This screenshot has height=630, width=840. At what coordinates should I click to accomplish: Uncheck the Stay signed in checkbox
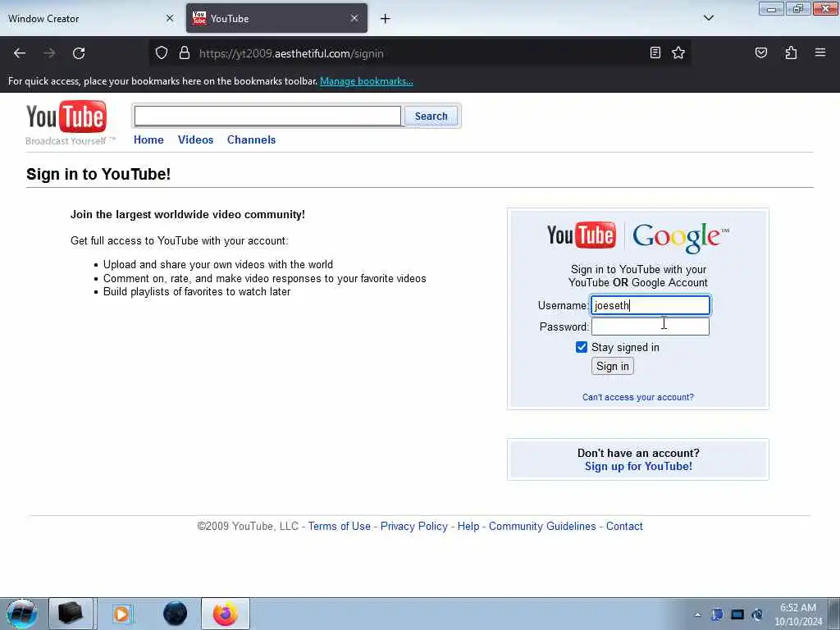582,347
